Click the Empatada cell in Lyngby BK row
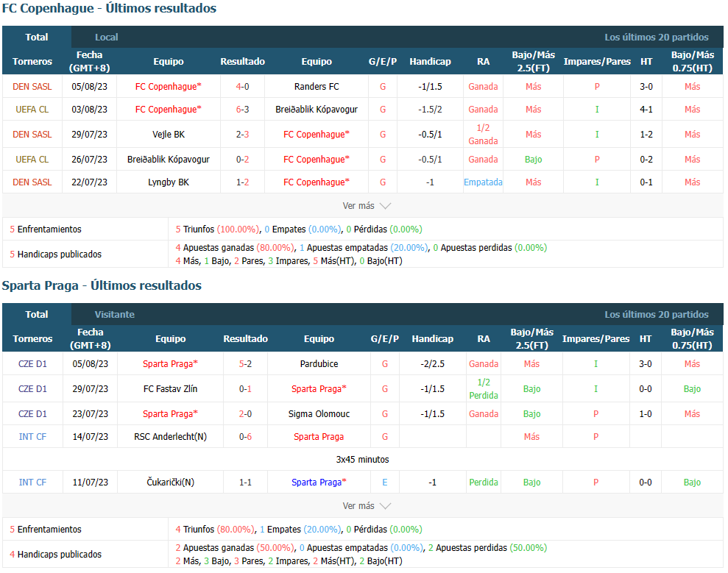This screenshot has width=728, height=573. point(483,182)
